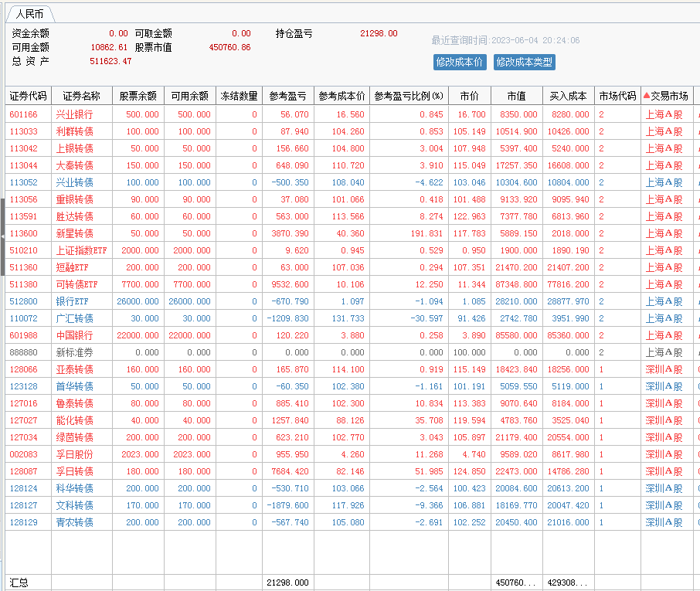Viewport: 700px width, 591px height.
Task: Select the 兴业银行 name cell
Action: click(74, 114)
